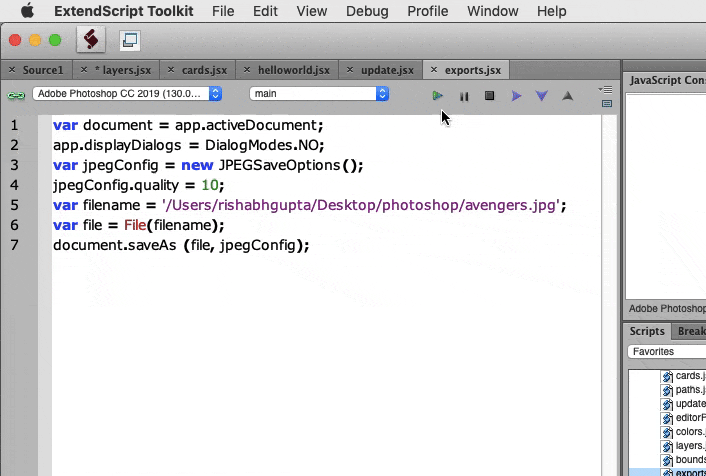Screen dimensions: 706x476
Task: Open the Debug menu
Action: (367, 11)
